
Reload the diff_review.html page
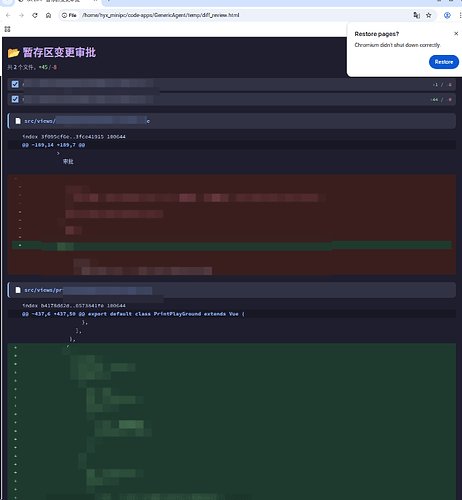[x=35, y=15]
